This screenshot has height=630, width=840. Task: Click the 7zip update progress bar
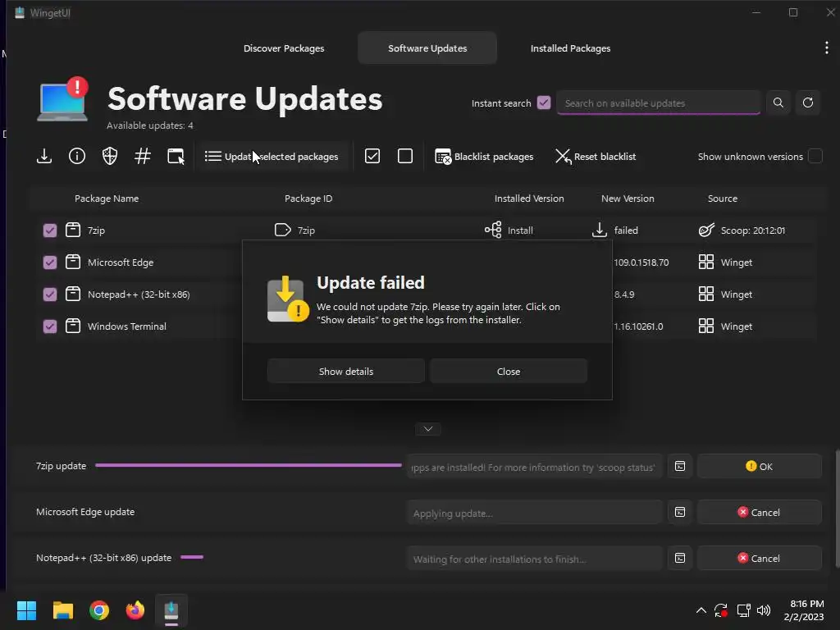coord(249,466)
